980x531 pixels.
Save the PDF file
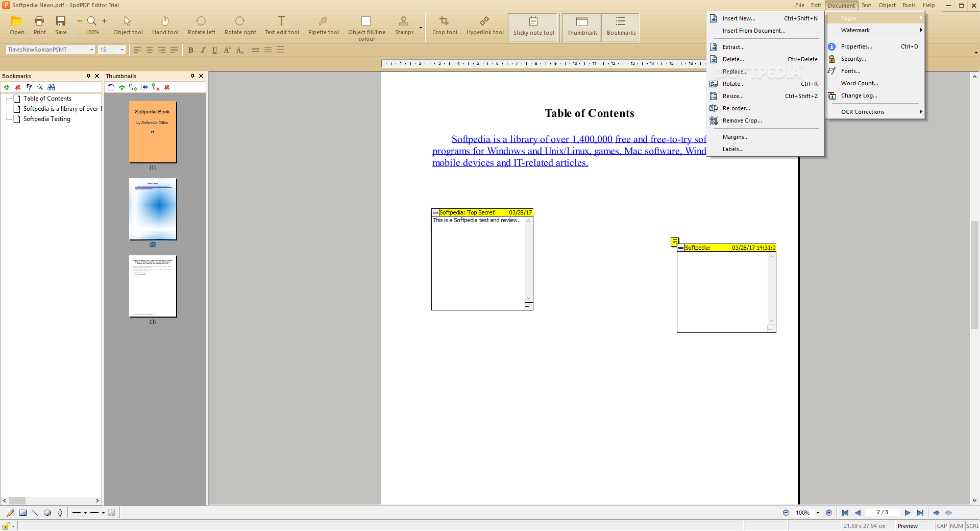tap(61, 26)
